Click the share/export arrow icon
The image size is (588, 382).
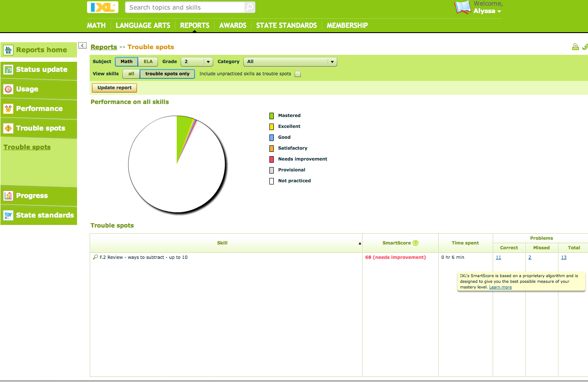[x=585, y=47]
